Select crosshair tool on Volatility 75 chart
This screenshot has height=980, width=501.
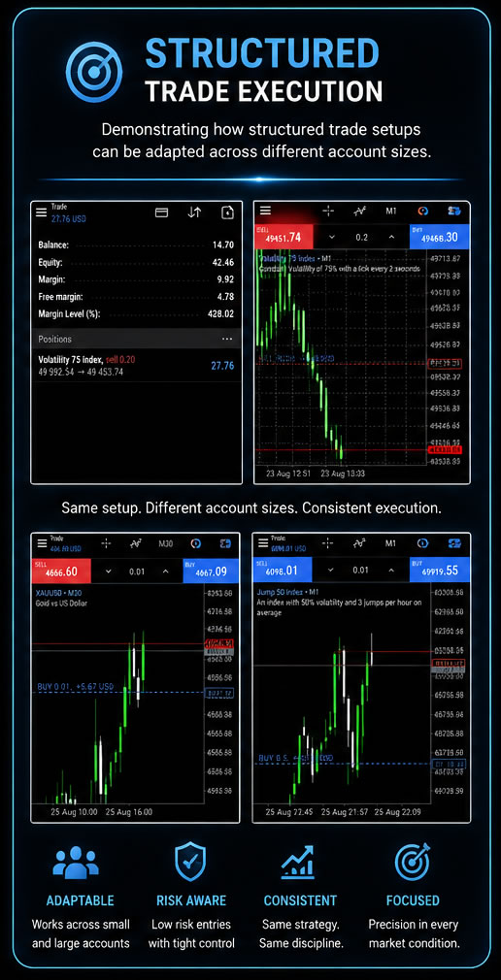[328, 212]
